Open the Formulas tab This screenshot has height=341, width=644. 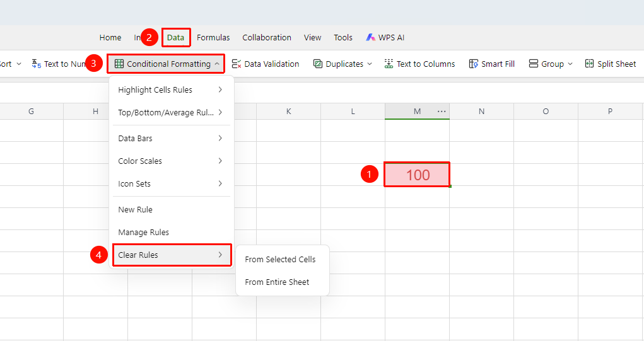[x=213, y=37]
